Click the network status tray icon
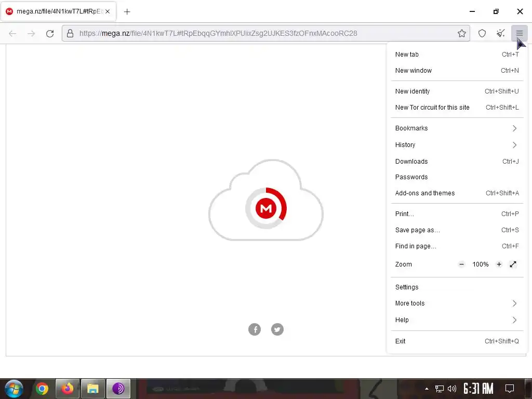This screenshot has width=532, height=399. (x=440, y=389)
